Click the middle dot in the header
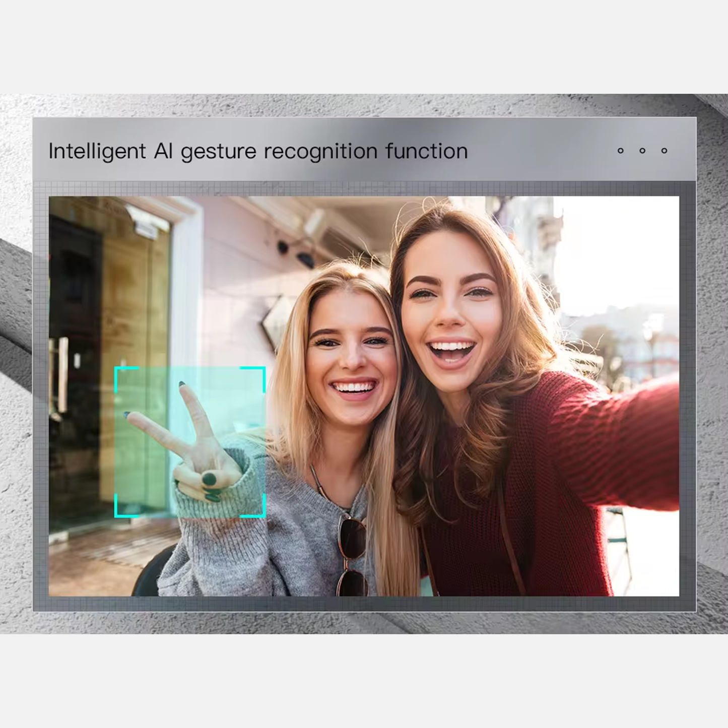The width and height of the screenshot is (728, 728). 642,151
